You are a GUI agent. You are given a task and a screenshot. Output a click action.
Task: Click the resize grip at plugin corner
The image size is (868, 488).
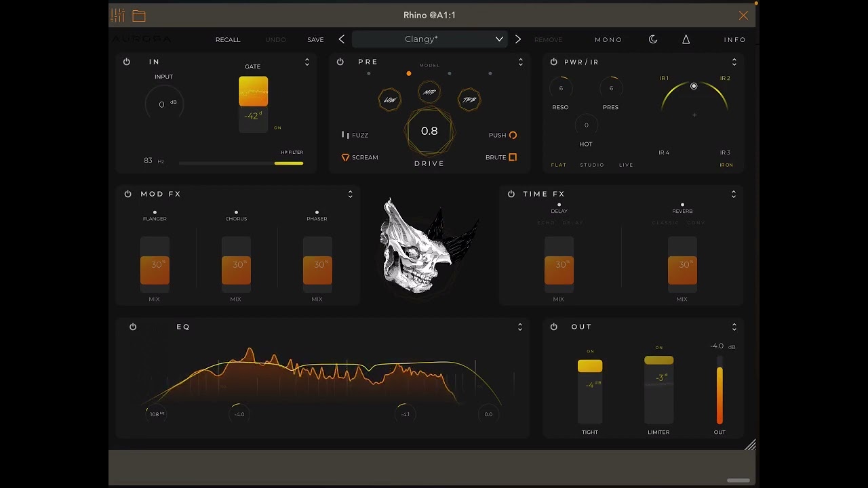tap(750, 445)
